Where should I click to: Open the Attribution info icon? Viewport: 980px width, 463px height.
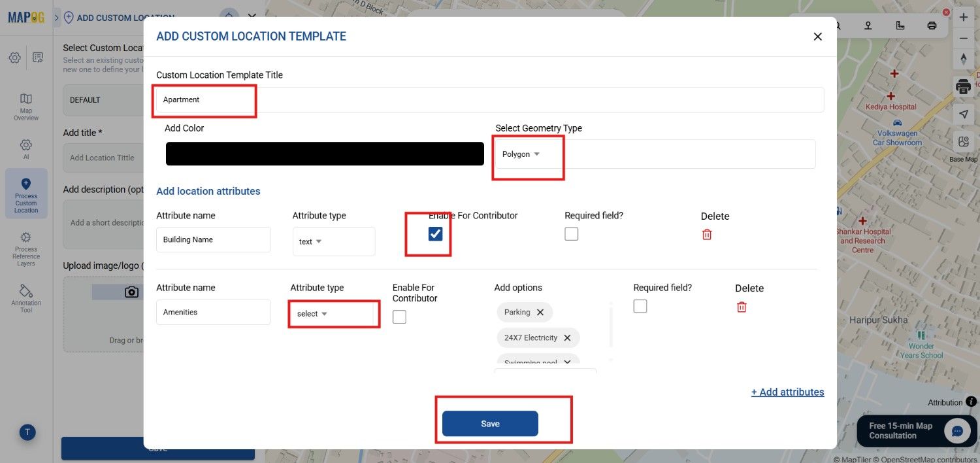point(971,402)
